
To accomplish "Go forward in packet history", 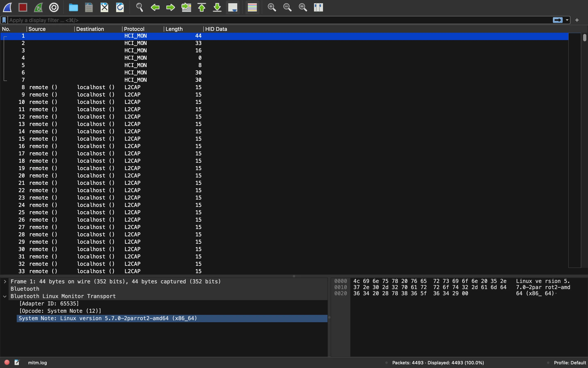I will click(170, 7).
